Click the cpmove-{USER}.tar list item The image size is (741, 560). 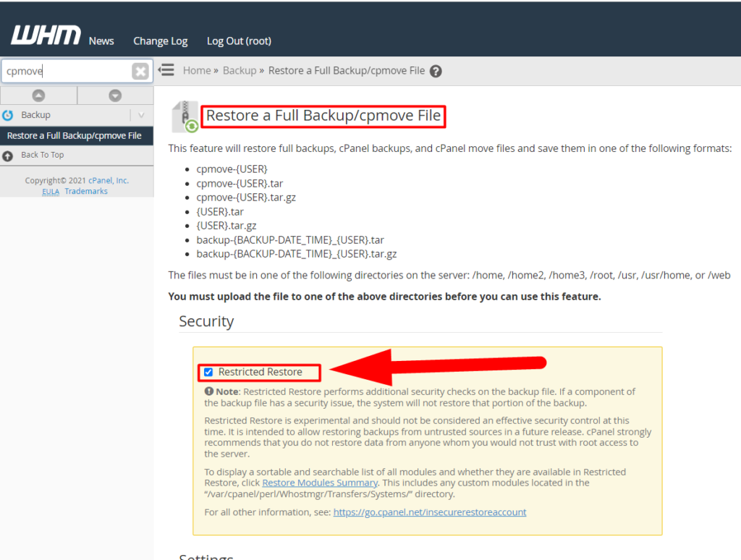[x=240, y=183]
